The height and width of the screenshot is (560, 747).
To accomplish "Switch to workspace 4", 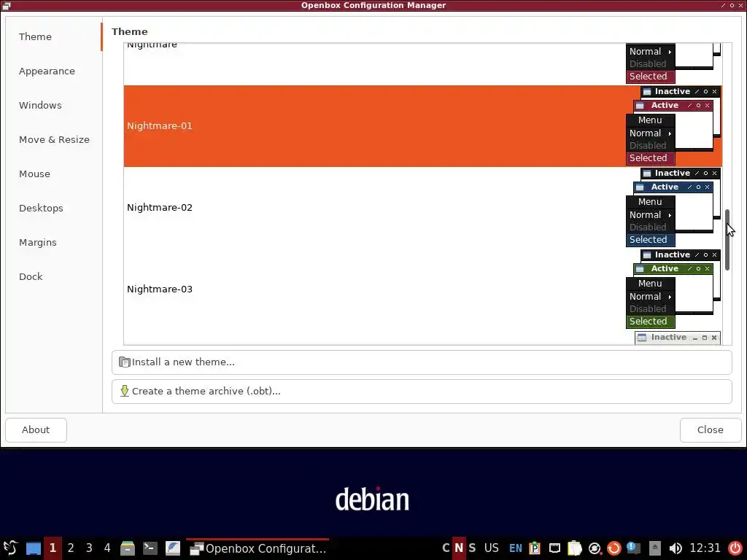I will (107, 548).
